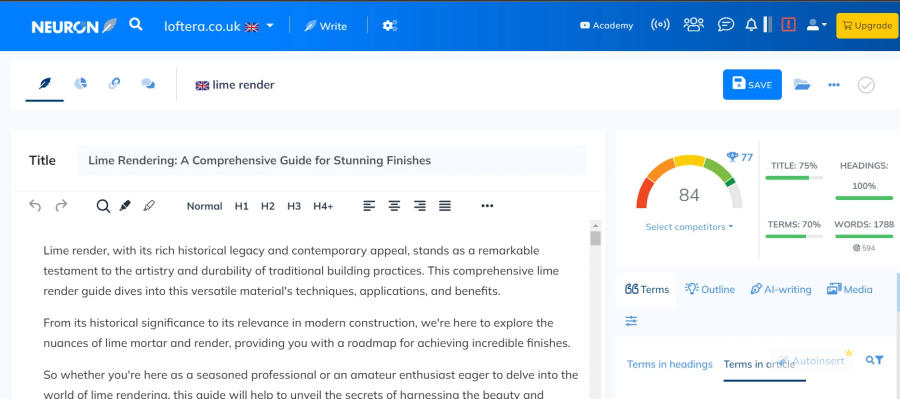This screenshot has width=900, height=399.
Task: Switch to the comments bubbles tab
Action: coord(148,84)
